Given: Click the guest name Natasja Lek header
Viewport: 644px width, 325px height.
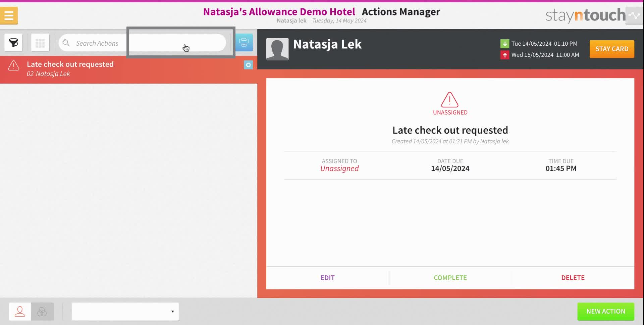Looking at the screenshot, I should pyautogui.click(x=327, y=44).
